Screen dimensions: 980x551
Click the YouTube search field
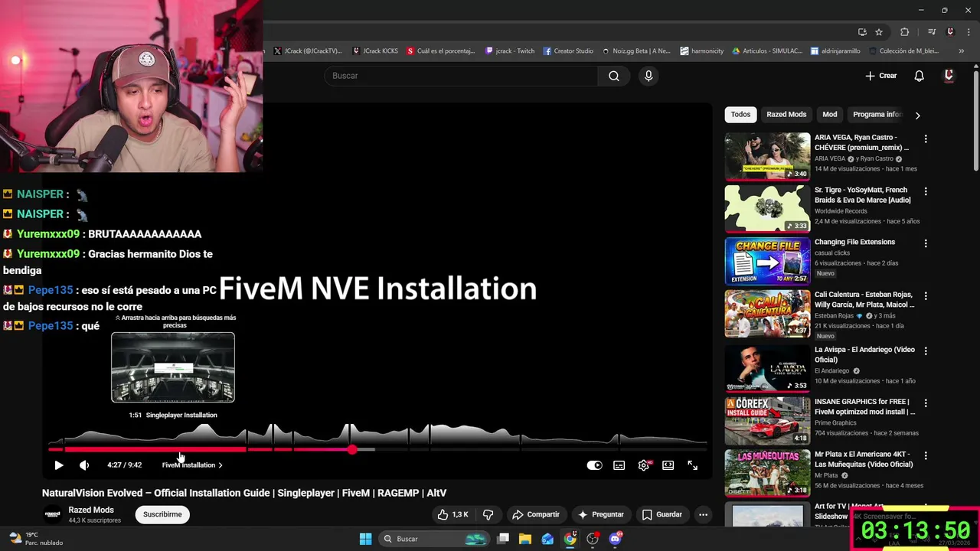(461, 76)
